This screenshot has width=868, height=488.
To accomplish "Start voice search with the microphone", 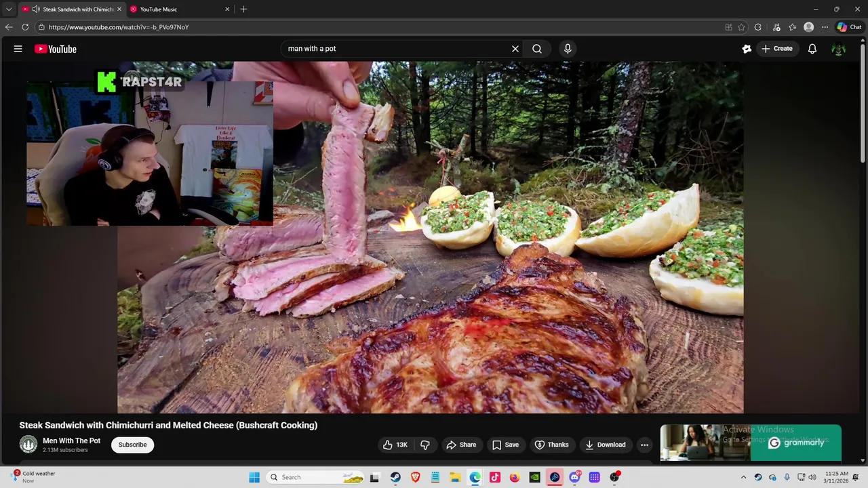I will [x=568, y=49].
